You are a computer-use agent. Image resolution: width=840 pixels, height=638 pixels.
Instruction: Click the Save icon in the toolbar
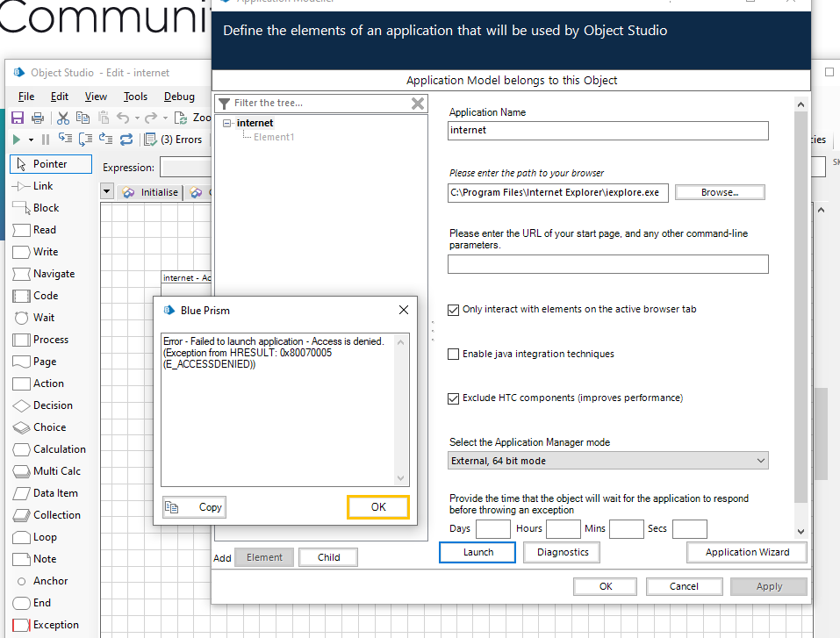click(18, 118)
